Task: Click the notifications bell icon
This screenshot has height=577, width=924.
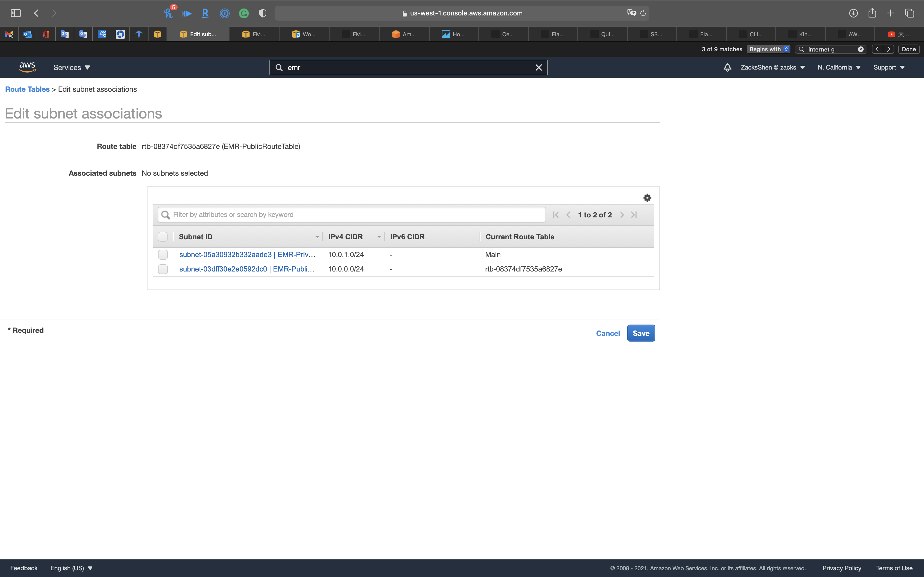Action: pyautogui.click(x=727, y=67)
